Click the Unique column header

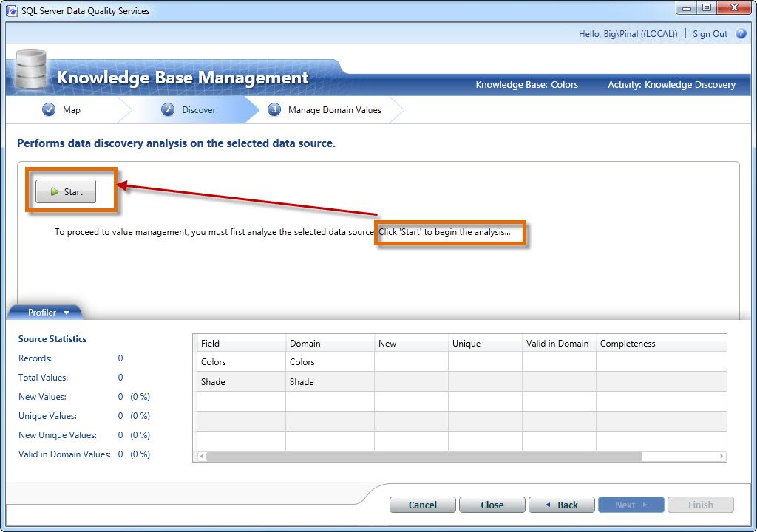[x=485, y=344]
